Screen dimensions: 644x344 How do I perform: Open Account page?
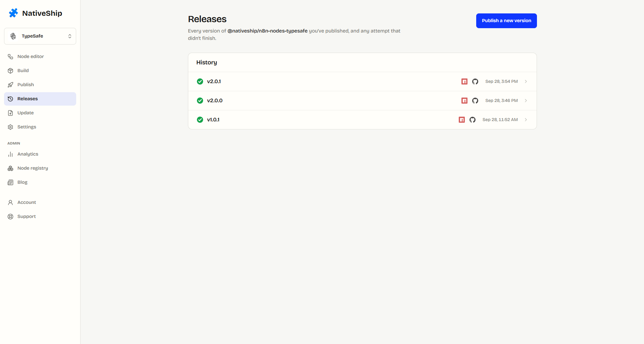click(x=40, y=203)
